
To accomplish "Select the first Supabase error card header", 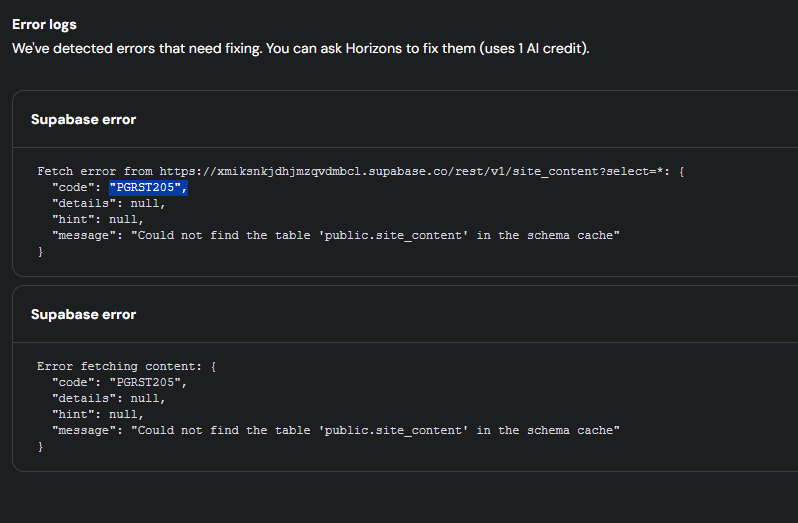I will [83, 119].
